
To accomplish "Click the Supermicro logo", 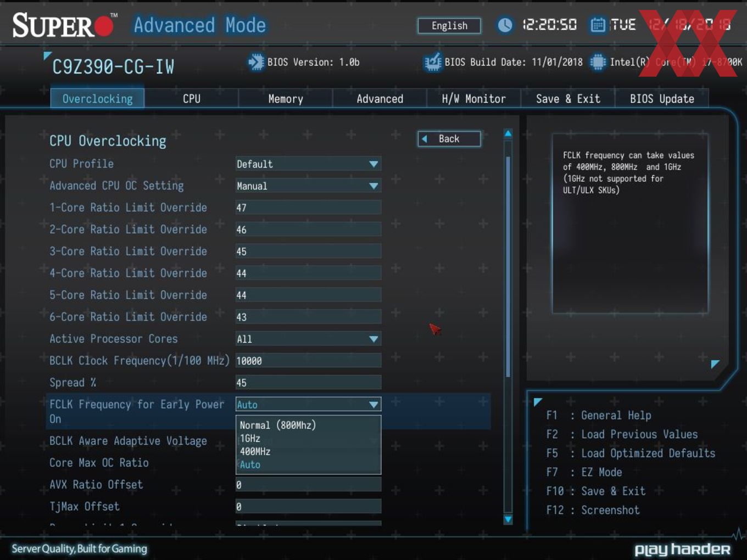I will click(65, 25).
